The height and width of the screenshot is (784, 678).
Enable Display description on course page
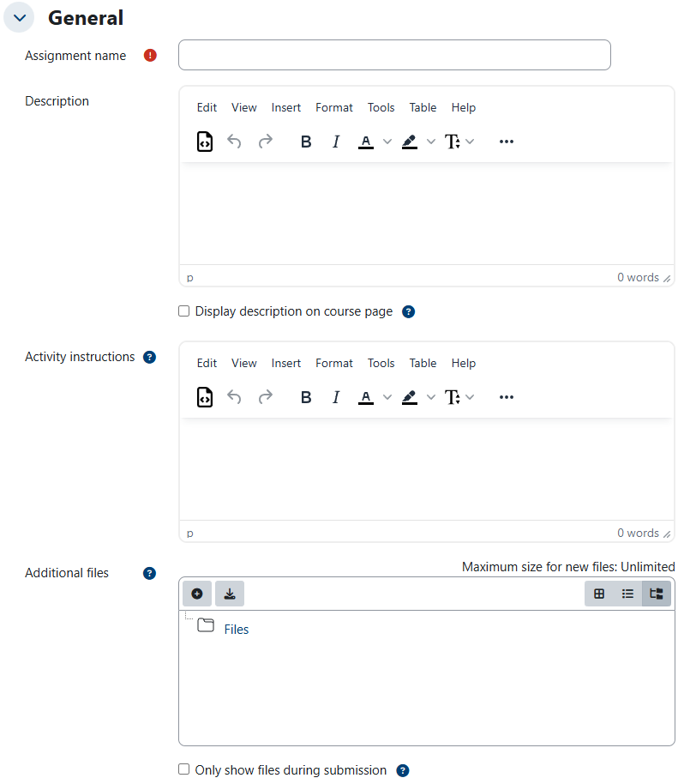[184, 311]
